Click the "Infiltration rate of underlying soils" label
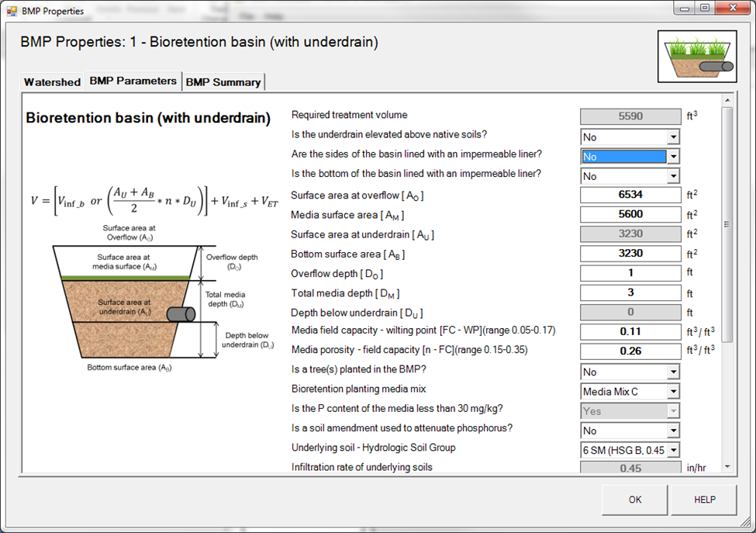 pos(361,467)
